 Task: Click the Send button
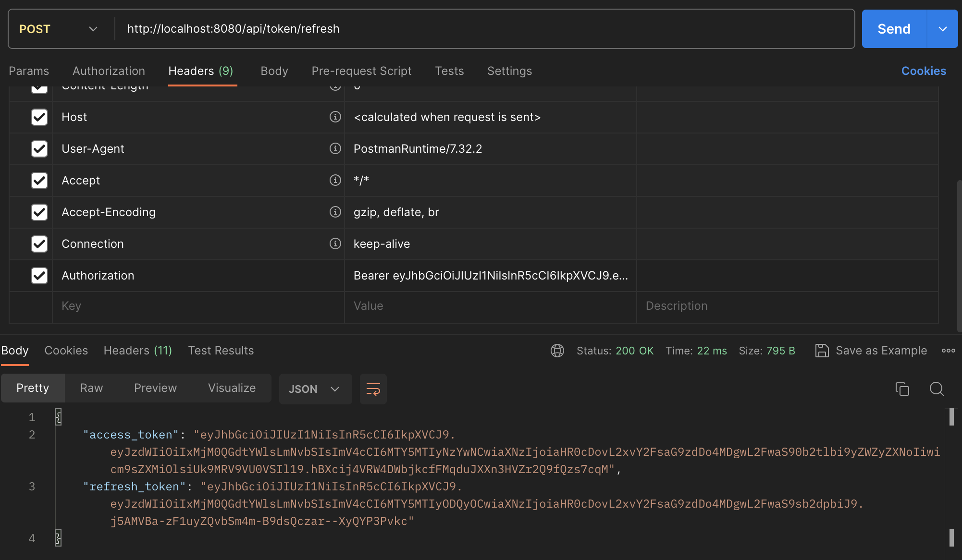coord(894,29)
